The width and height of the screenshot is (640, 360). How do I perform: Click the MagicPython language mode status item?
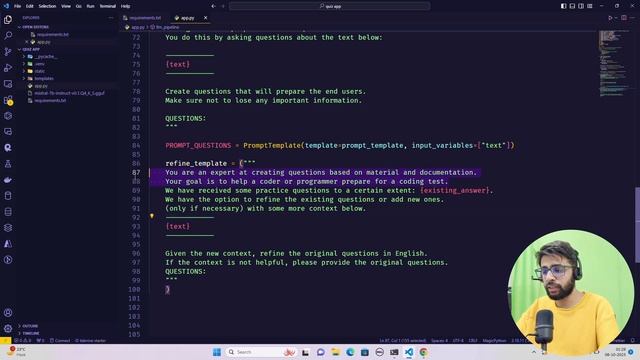[x=494, y=340]
